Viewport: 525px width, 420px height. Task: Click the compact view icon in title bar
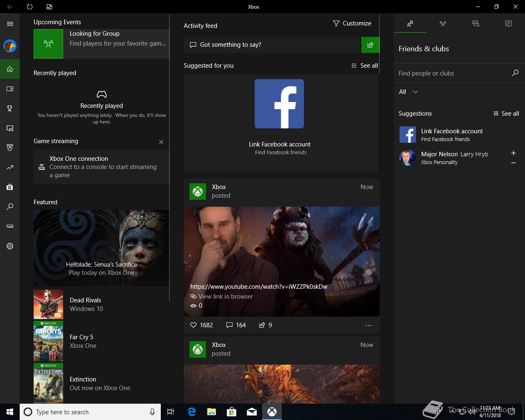(49, 7)
